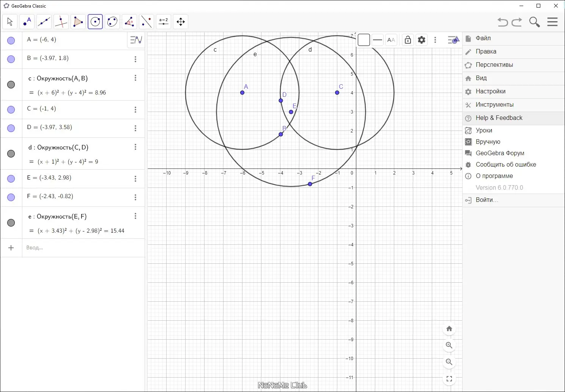Hide point A using its visibility circle
The height and width of the screenshot is (392, 565).
(x=11, y=41)
